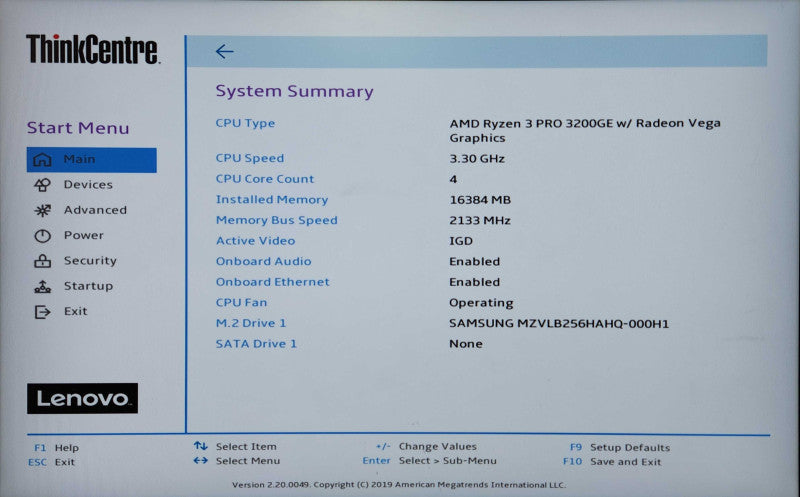
Task: Click the 16384 MB value
Action: [480, 200]
